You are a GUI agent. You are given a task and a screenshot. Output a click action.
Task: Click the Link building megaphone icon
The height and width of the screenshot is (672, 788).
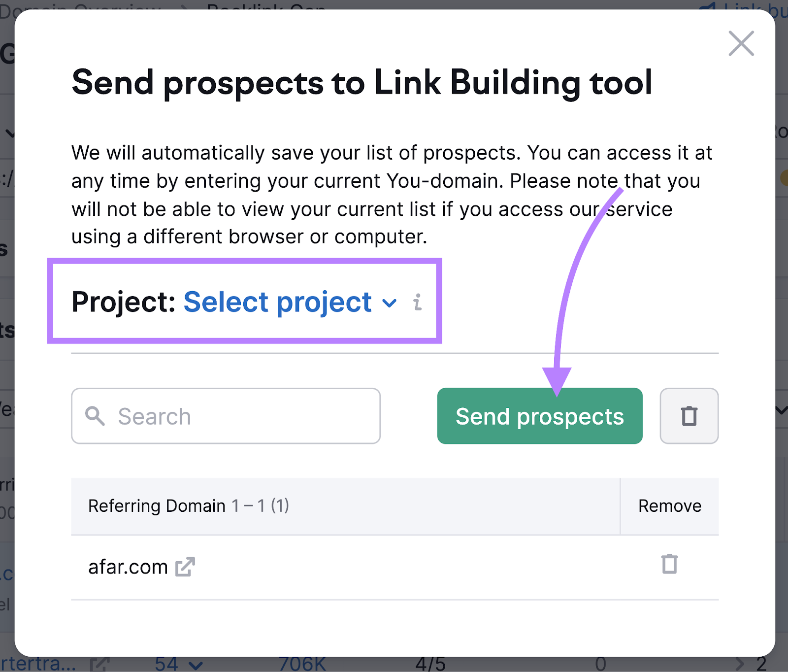(708, 6)
